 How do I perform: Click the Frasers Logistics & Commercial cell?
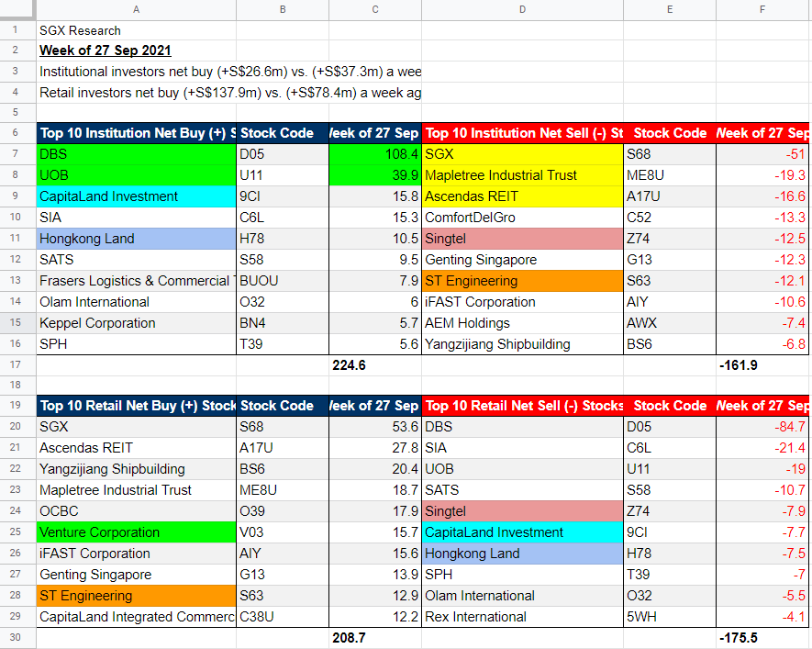pyautogui.click(x=136, y=281)
